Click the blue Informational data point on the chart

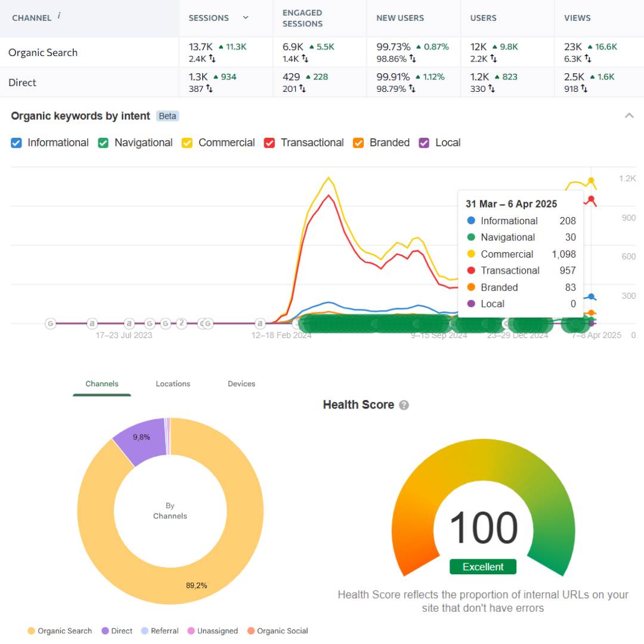coord(591,296)
